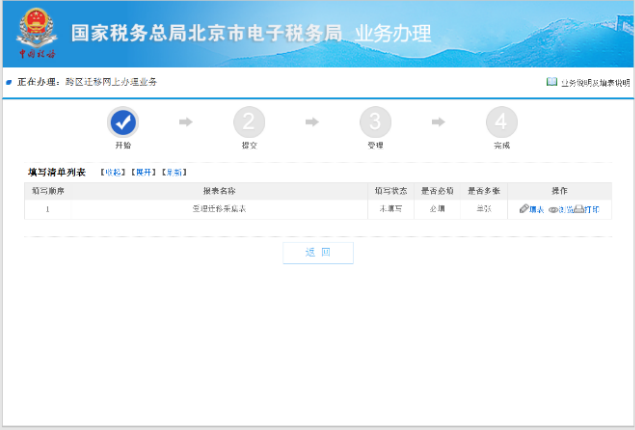Click the 返回 button
The image size is (635, 430).
pyautogui.click(x=318, y=253)
